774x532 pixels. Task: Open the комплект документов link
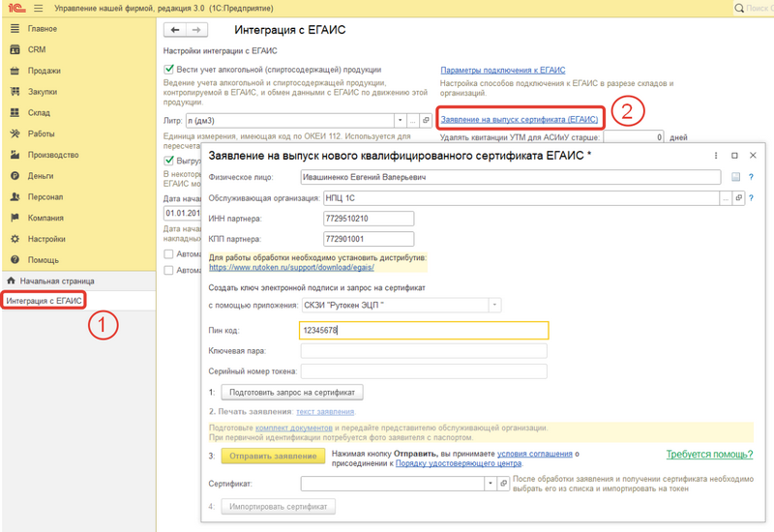point(294,428)
